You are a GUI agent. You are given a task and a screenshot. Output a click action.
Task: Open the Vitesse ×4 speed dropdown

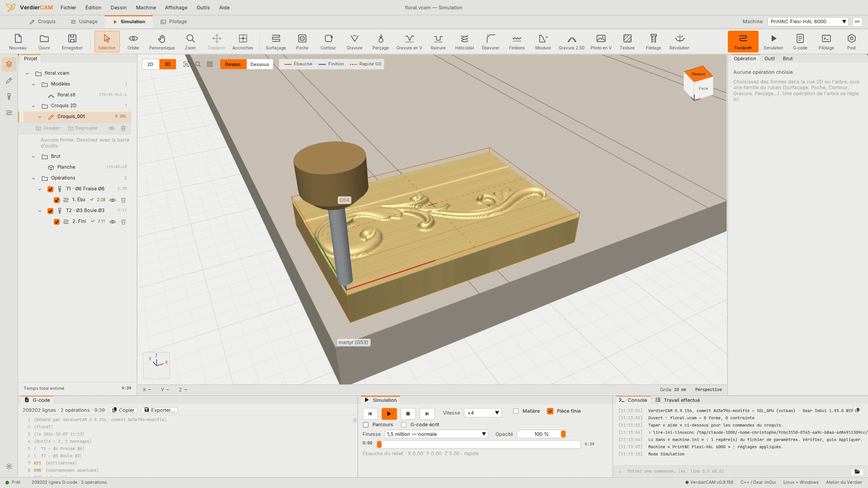point(483,413)
